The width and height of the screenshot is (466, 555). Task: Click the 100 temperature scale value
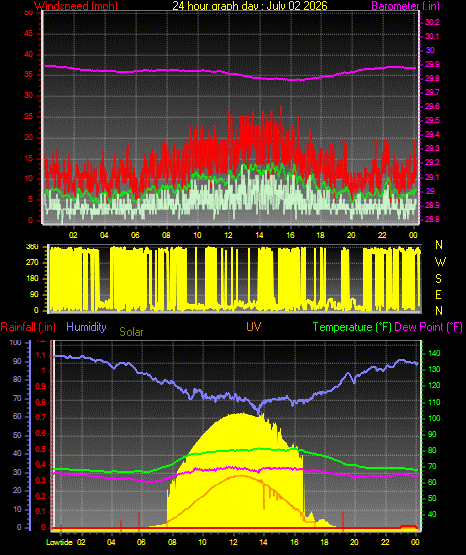(434, 418)
